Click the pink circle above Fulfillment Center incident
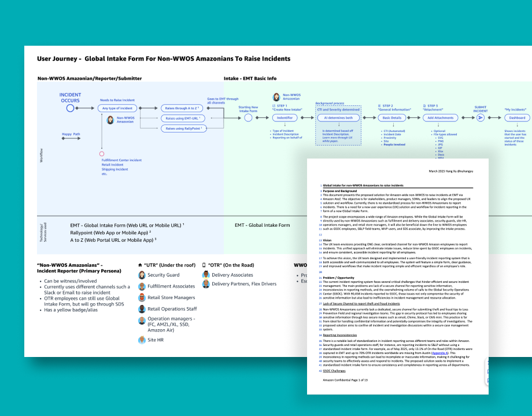 [x=102, y=154]
